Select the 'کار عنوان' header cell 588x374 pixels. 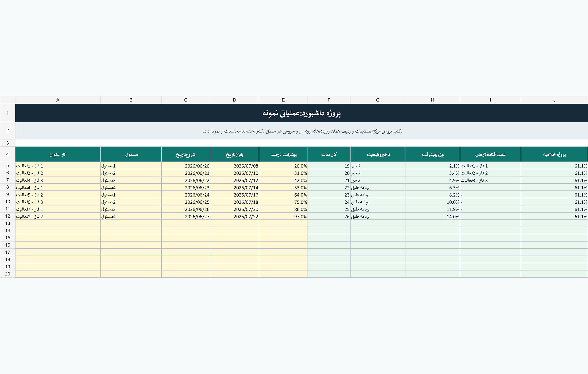click(x=58, y=154)
